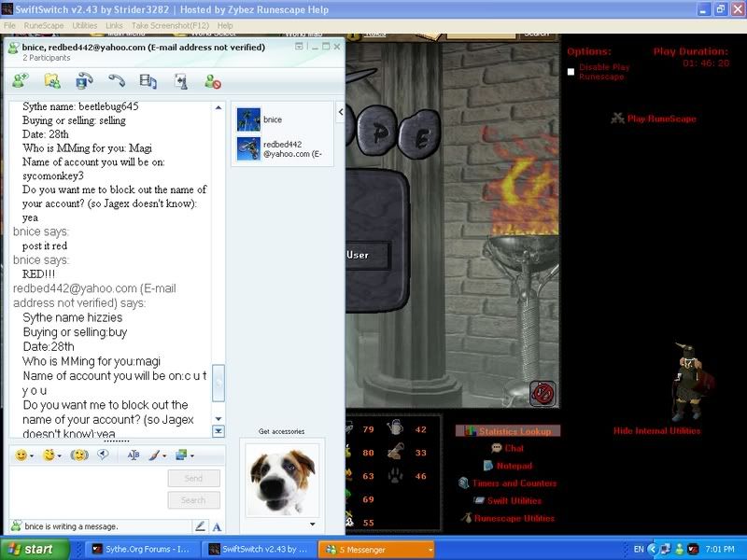
Task: Click the User button in game view
Action: [x=368, y=255]
